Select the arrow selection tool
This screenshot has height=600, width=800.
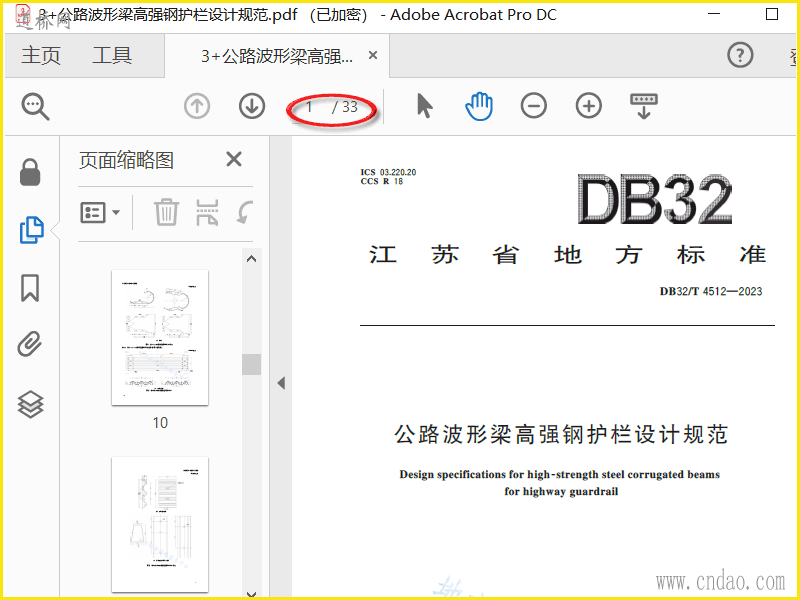pyautogui.click(x=424, y=106)
